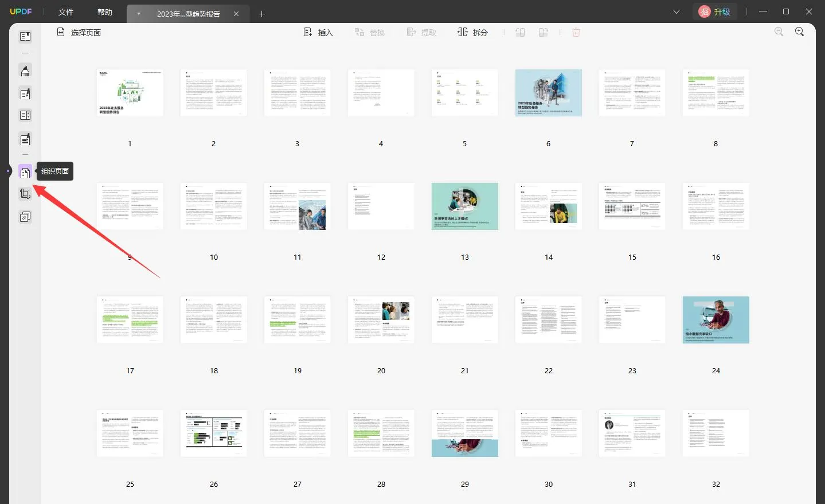Select page 30 thumbnail
This screenshot has width=825, height=504.
pos(549,433)
